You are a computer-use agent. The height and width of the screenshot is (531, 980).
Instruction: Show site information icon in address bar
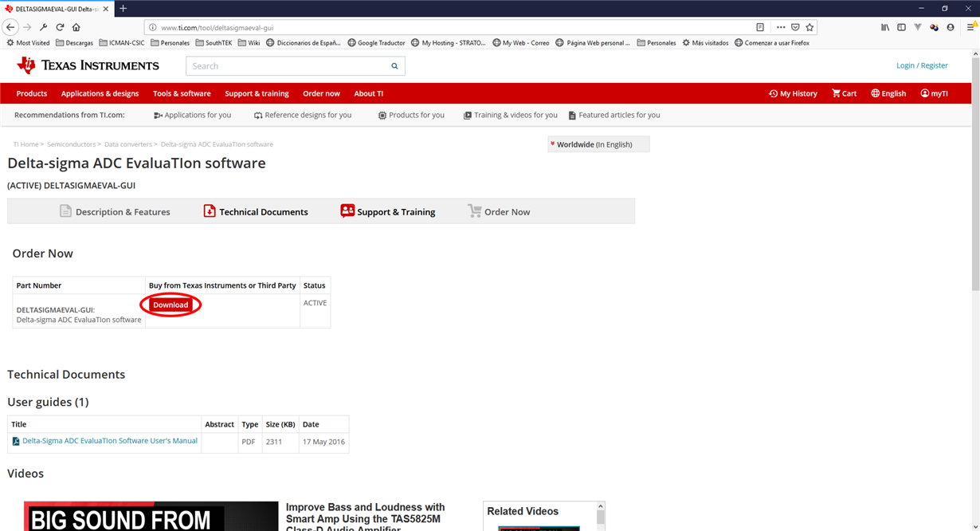(153, 27)
